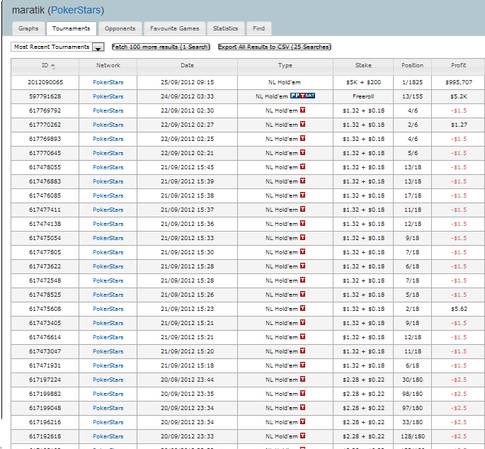This screenshot has height=449, width=485.
Task: Open PokerStars link in the 21/09/2012 15:23 row
Action: [108, 309]
